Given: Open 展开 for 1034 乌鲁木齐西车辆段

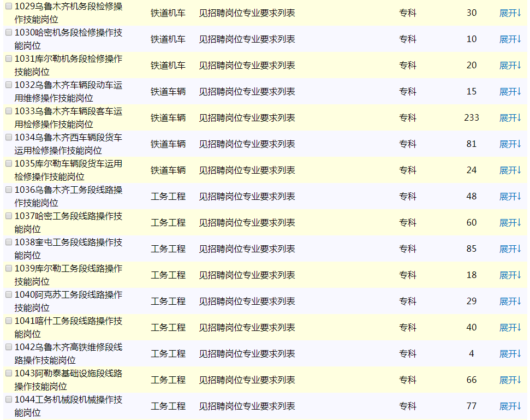Looking at the screenshot, I should [x=510, y=144].
